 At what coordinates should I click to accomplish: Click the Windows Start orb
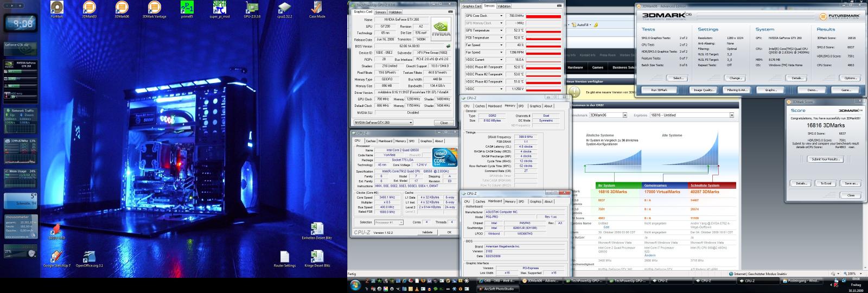tap(355, 284)
